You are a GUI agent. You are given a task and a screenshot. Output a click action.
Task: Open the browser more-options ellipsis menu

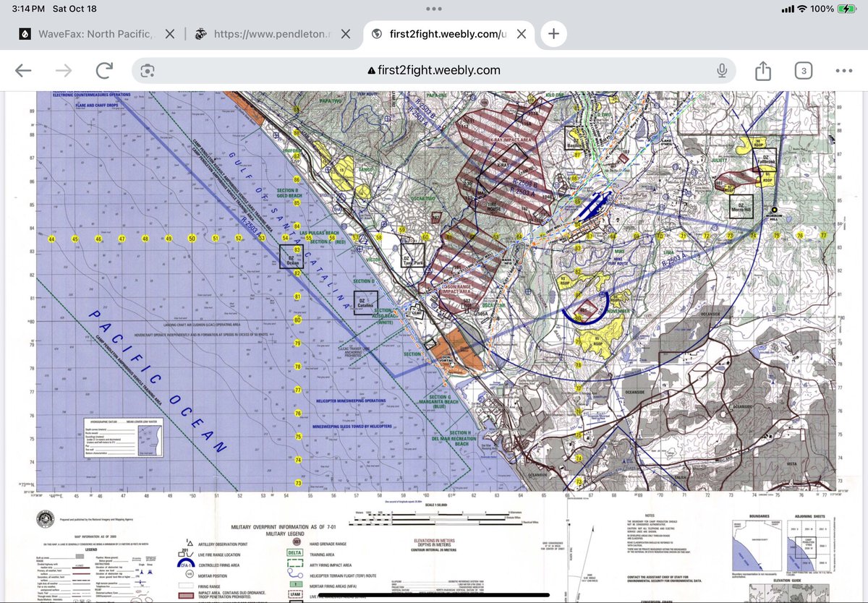coord(843,70)
